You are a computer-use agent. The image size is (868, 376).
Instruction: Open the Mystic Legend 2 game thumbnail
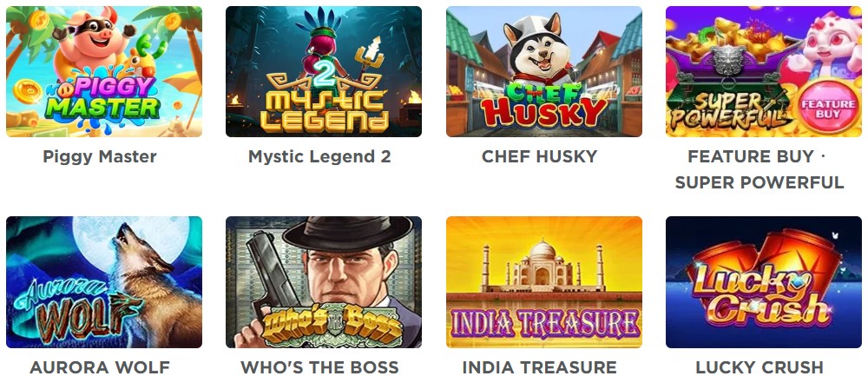pyautogui.click(x=324, y=71)
